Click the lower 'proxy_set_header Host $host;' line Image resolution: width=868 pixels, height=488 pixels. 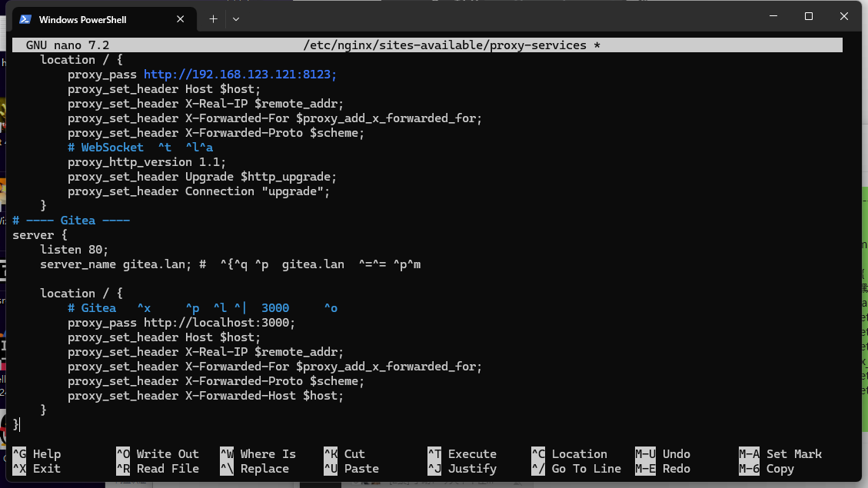tap(164, 337)
